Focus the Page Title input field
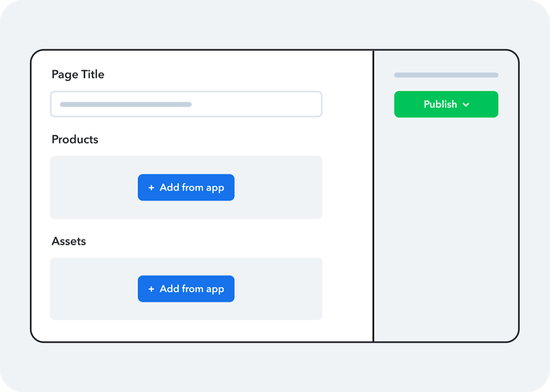Image resolution: width=550 pixels, height=392 pixels. 186,104
